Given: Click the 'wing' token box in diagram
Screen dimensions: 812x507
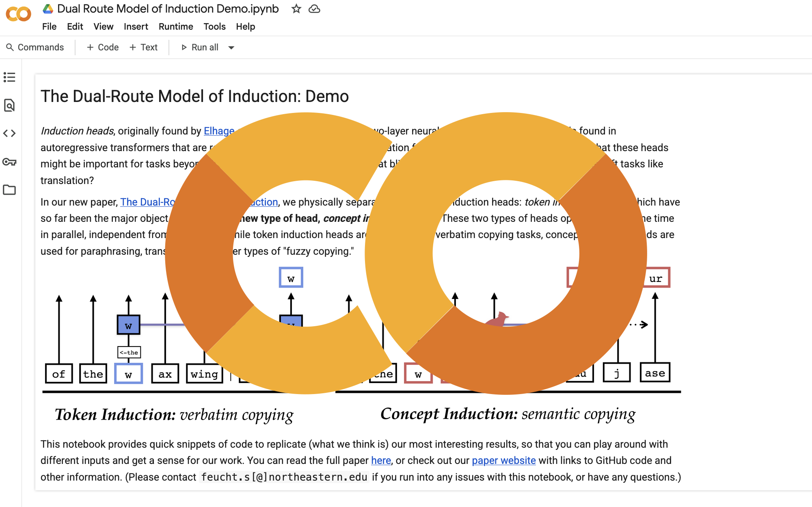Looking at the screenshot, I should [205, 374].
